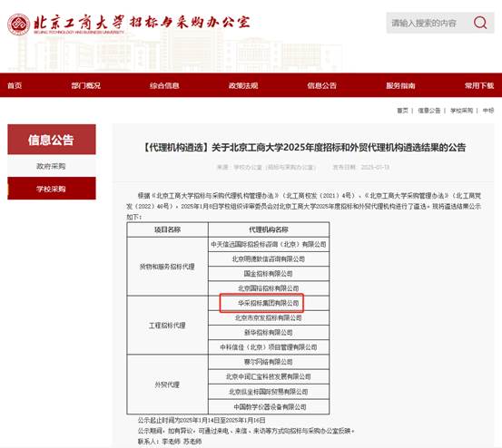Click the 信息公告 sidebar header

52,140
